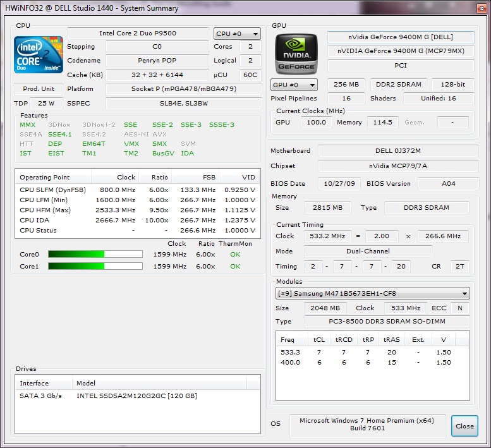The height and width of the screenshot is (448, 491).
Task: Click the Freq column header in modules table
Action: tap(292, 340)
